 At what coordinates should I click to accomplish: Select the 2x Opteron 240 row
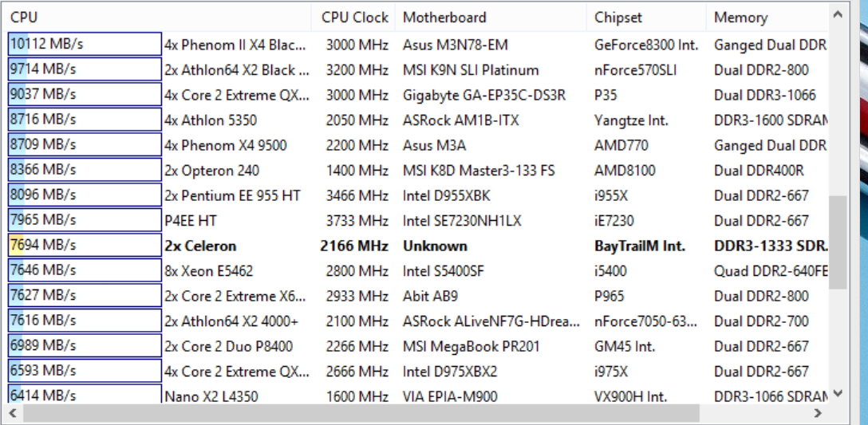tap(418, 171)
